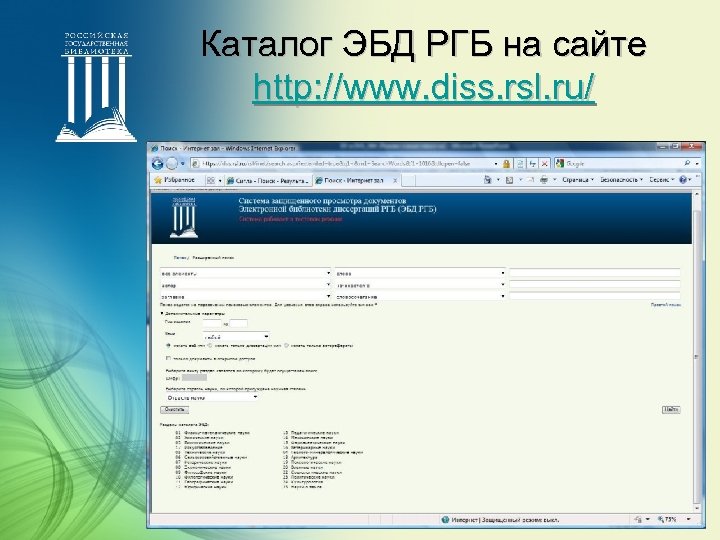
Task: Click the Feeds icon in the command bar
Action: [509, 180]
